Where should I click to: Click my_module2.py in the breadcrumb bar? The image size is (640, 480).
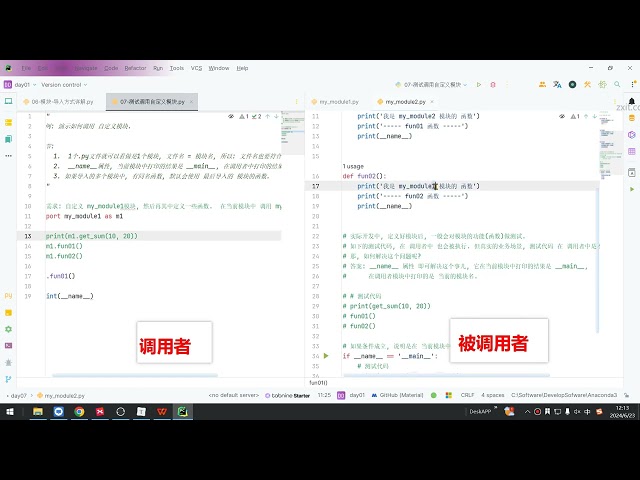coord(61,396)
